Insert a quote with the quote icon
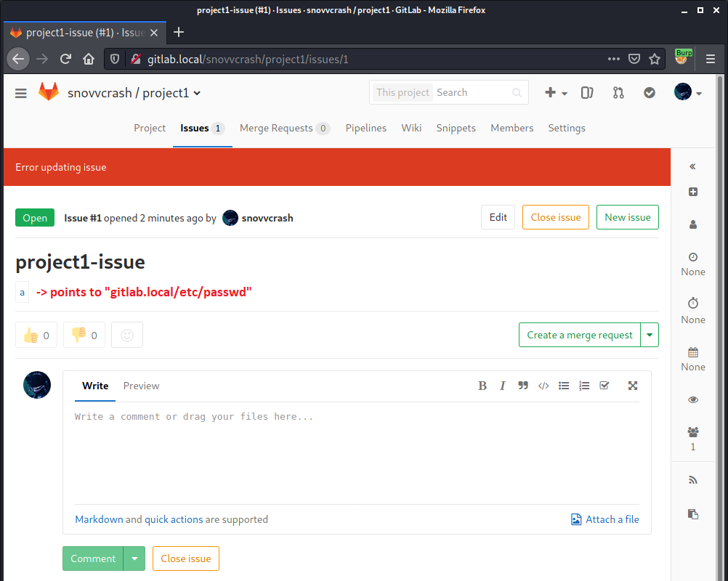The height and width of the screenshot is (581, 728). tap(522, 386)
